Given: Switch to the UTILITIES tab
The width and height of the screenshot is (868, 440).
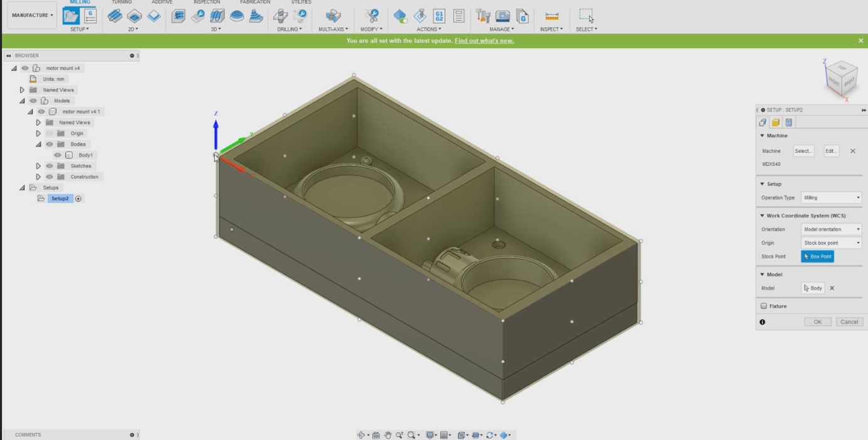Looking at the screenshot, I should coord(301,3).
